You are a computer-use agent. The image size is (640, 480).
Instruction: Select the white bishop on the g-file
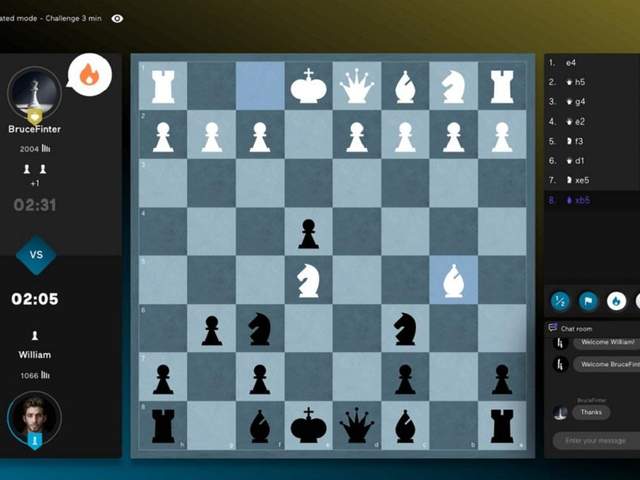(x=453, y=281)
